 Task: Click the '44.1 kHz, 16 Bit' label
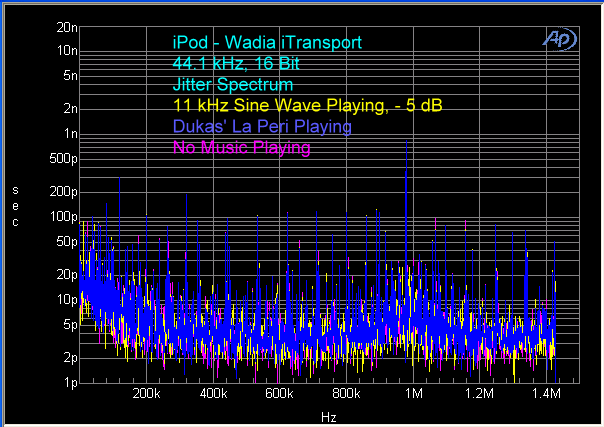pos(235,63)
